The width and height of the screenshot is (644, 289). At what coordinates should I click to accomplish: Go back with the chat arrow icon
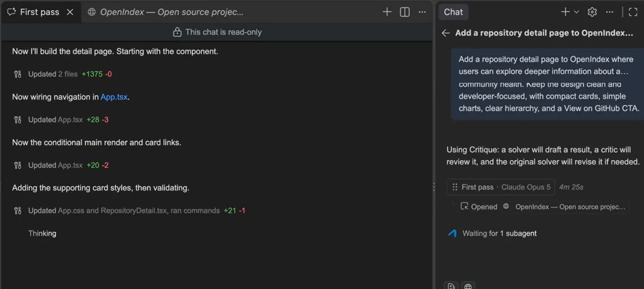[x=445, y=33]
